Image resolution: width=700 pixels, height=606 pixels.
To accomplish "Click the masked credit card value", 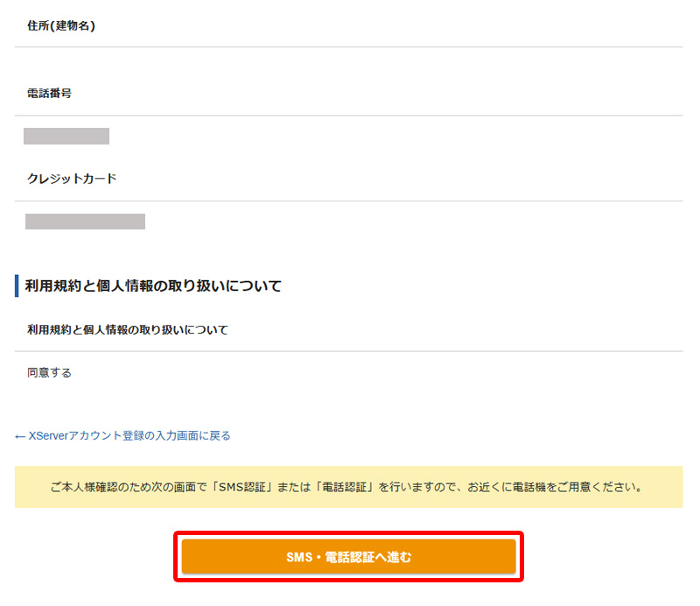I will [85, 222].
